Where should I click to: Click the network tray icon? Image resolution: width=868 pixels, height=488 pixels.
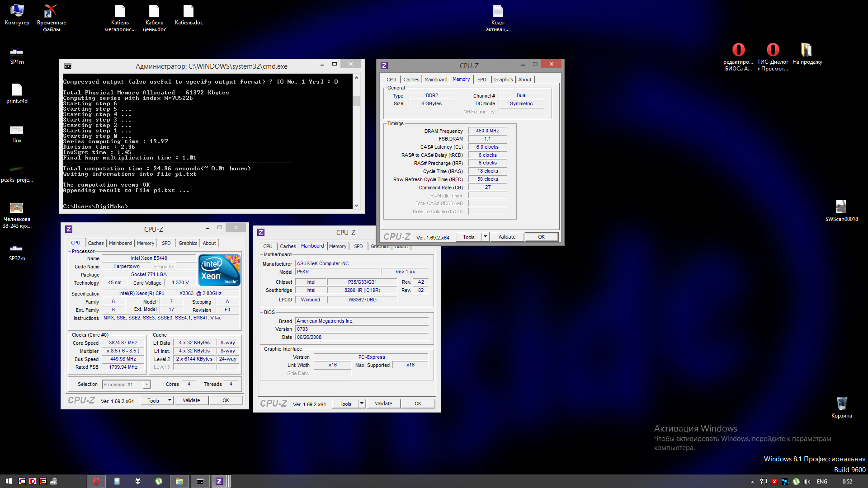764,482
